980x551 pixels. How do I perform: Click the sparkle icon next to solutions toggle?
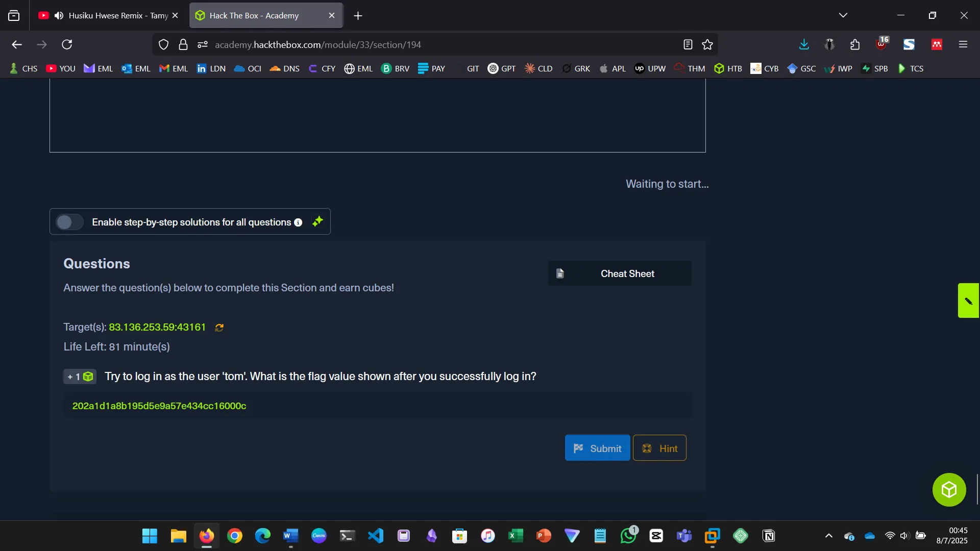click(317, 221)
